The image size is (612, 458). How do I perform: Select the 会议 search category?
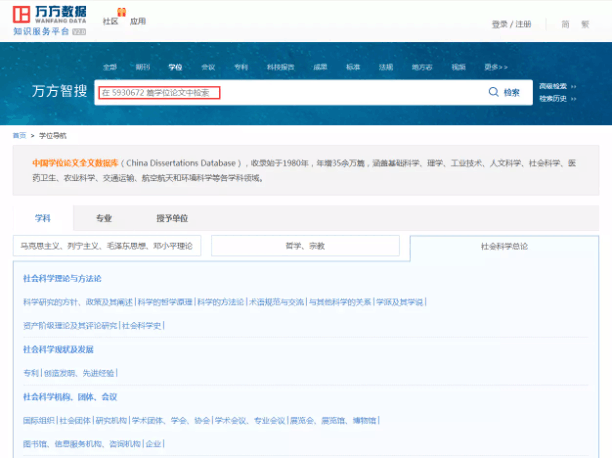(208, 67)
